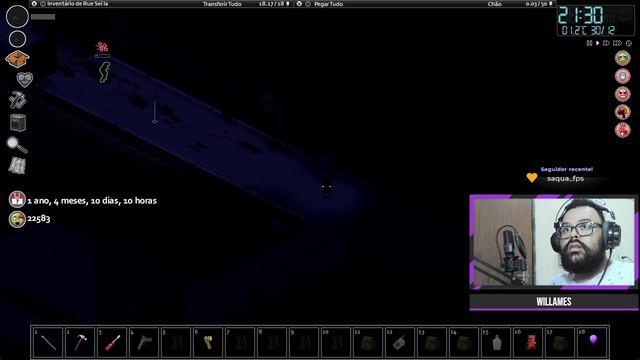The width and height of the screenshot is (640, 360).
Task: Select hotbar slot 17 backpack
Action: [x=560, y=342]
